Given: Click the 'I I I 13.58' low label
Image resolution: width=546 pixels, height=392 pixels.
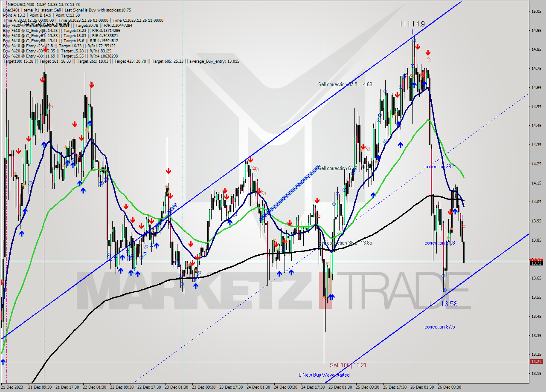Looking at the screenshot, I should pos(443,304).
